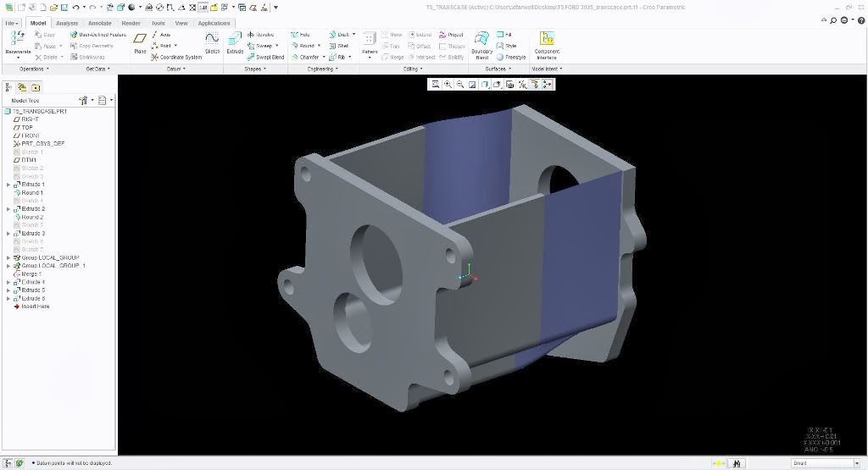Image resolution: width=868 pixels, height=470 pixels.
Task: Click the Chamfer button
Action: pyautogui.click(x=305, y=57)
